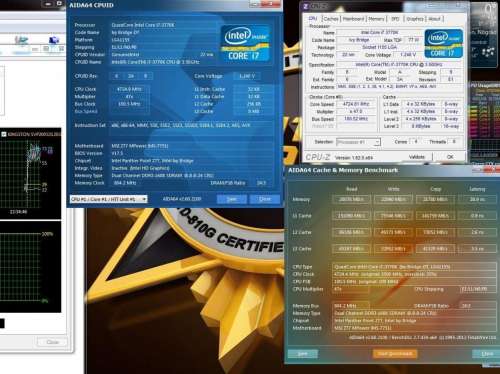Click the Threads count box in CPU-Z
Image resolution: width=500 pixels, height=374 pixels.
[454, 141]
